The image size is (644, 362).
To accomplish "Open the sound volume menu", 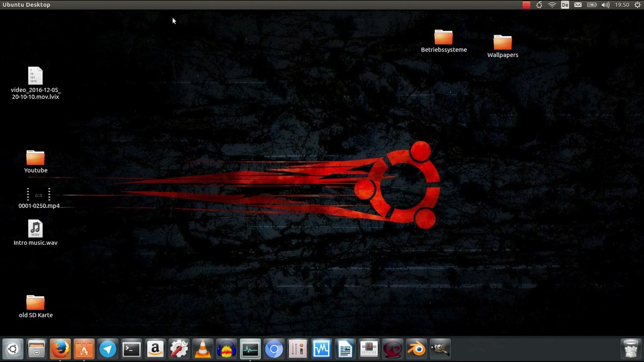I will point(605,5).
